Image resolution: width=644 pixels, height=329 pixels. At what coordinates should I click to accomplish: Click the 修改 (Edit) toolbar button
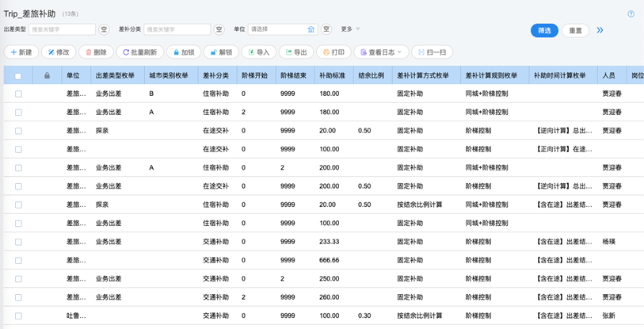pos(59,52)
